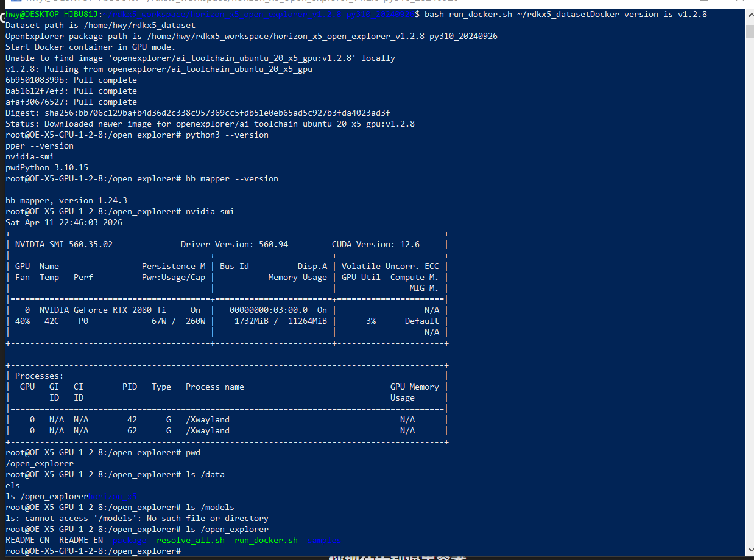Click the 'Status: Downloaded newer image' line
The width and height of the screenshot is (754, 560).
click(210, 124)
